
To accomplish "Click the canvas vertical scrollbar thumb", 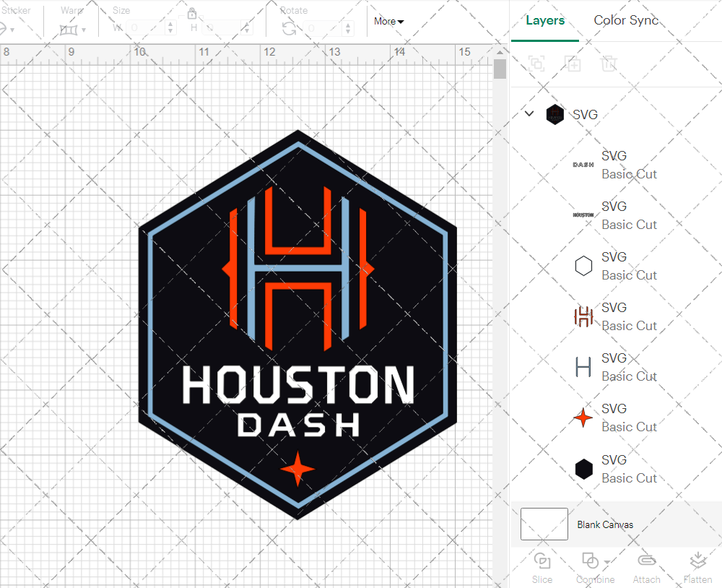I will [x=500, y=69].
